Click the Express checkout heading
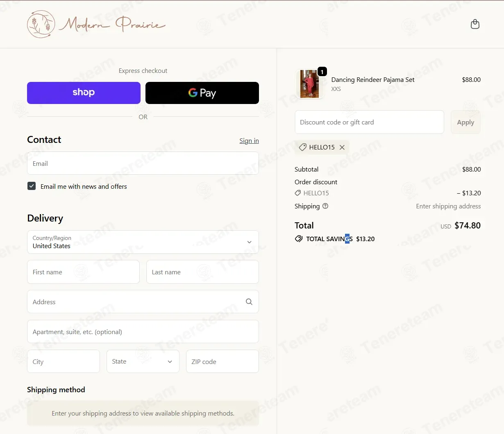 [x=143, y=71]
